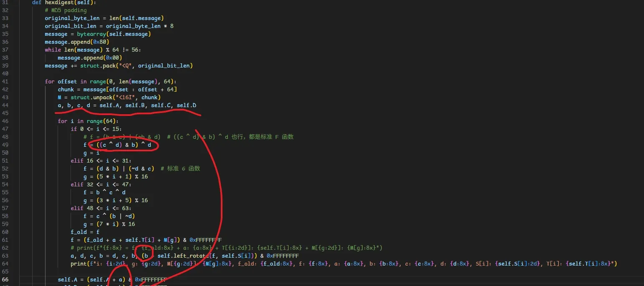The image size is (644, 286).
Task: Click the struct.pack("<Q", original_bit_len) line
Action: pos(119,65)
